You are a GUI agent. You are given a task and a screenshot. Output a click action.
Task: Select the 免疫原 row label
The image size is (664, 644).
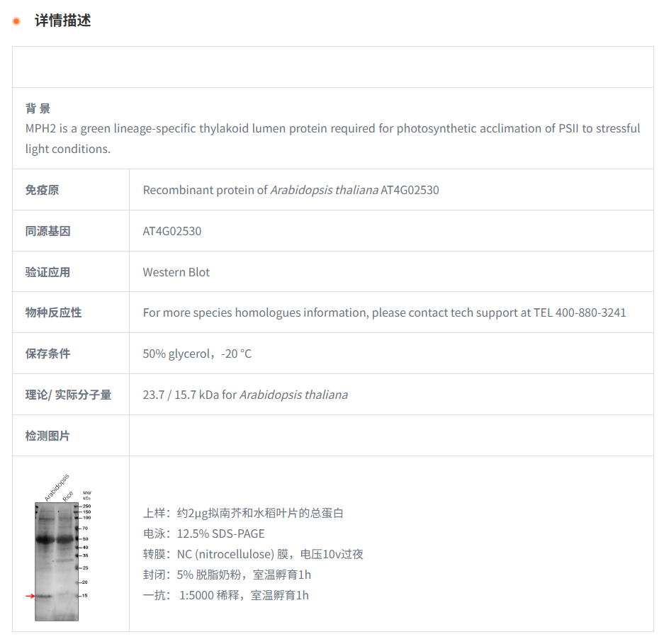tap(42, 190)
